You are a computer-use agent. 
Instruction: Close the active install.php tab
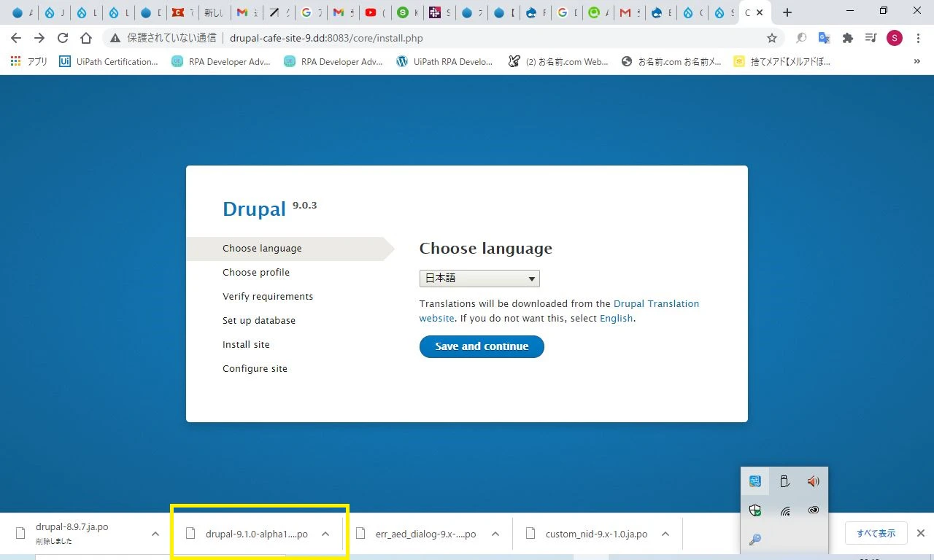pos(760,12)
